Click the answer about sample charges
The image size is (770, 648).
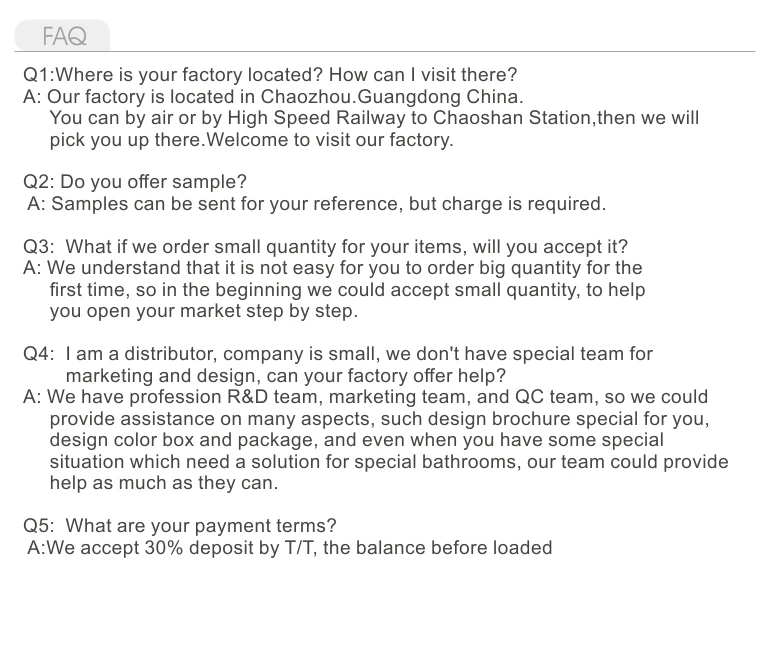[316, 204]
